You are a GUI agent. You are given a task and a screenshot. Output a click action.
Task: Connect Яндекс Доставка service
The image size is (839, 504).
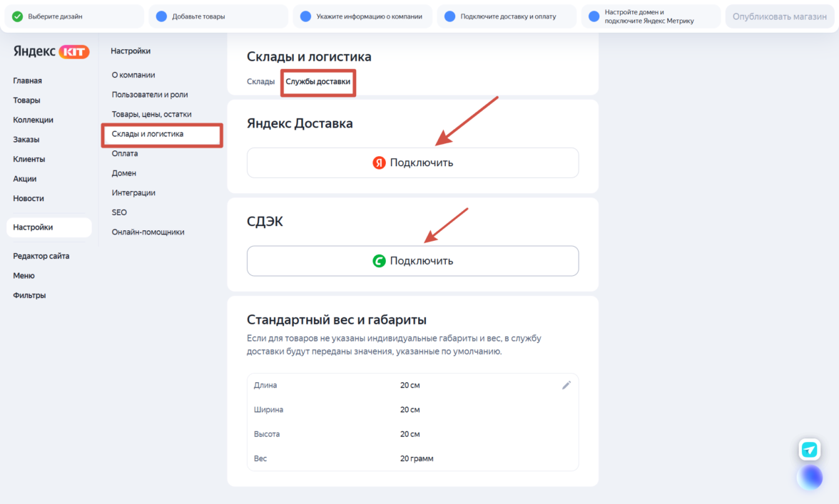tap(412, 163)
